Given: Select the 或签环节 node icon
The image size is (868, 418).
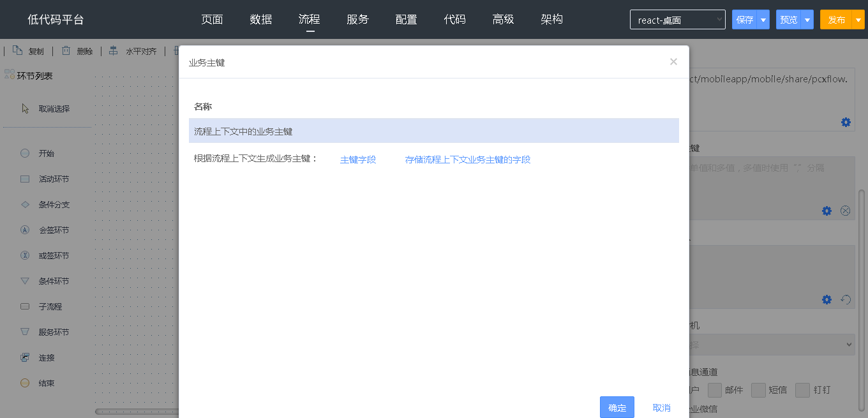Looking at the screenshot, I should click(25, 255).
